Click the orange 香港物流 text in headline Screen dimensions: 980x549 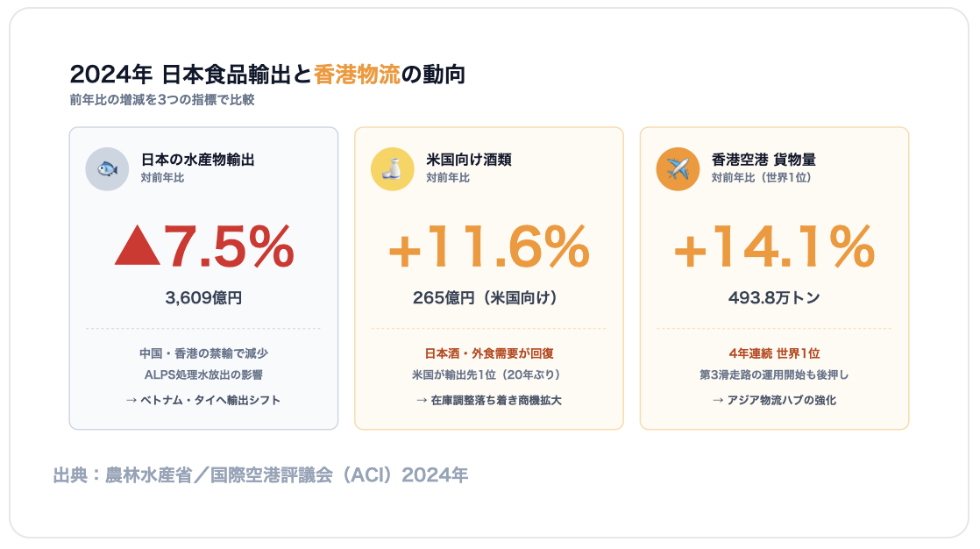tap(356, 75)
